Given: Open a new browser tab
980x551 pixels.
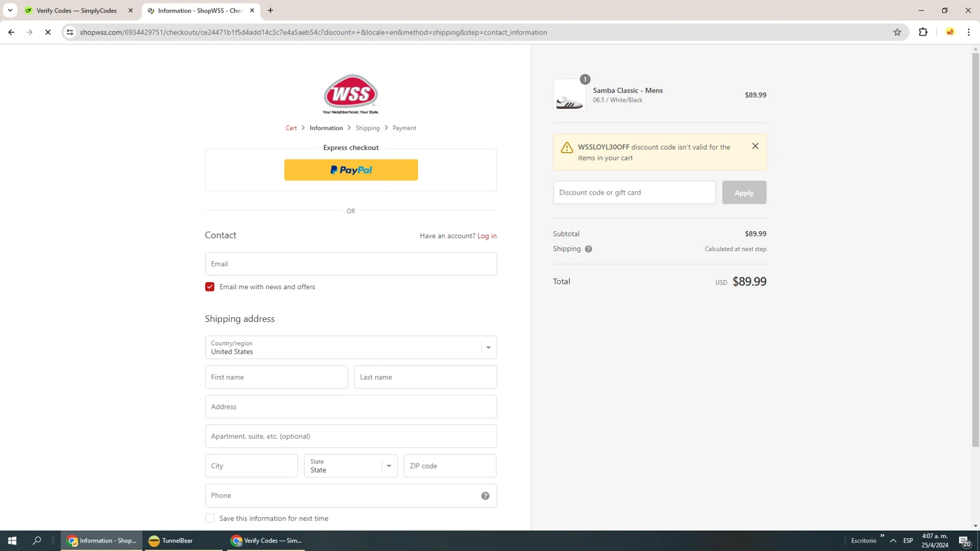Looking at the screenshot, I should tap(270, 10).
